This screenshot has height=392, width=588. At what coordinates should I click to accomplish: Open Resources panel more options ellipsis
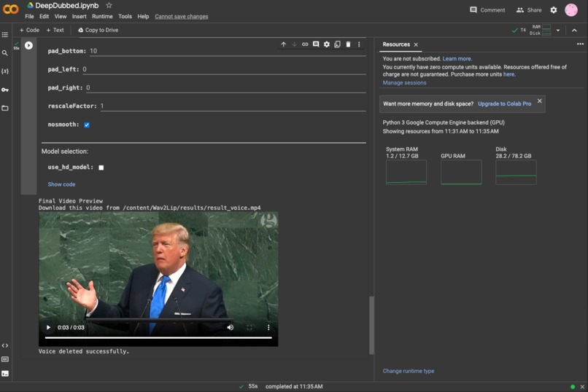coord(580,44)
